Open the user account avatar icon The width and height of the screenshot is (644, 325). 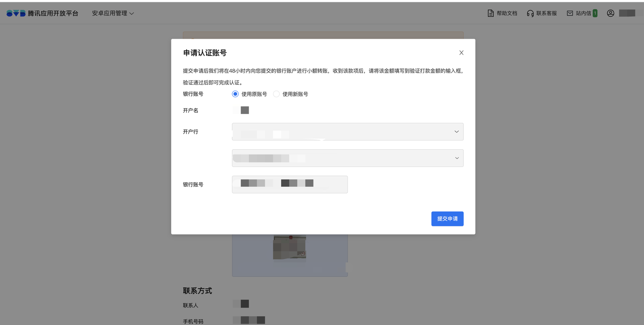[611, 13]
